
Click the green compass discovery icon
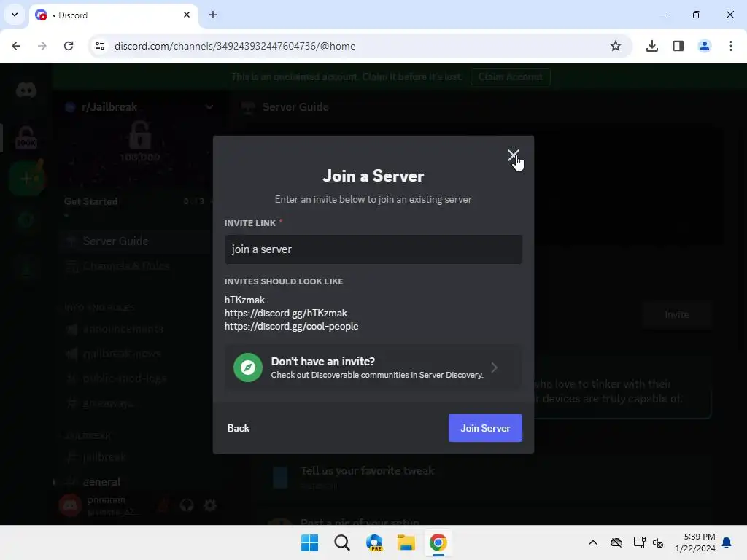point(248,367)
